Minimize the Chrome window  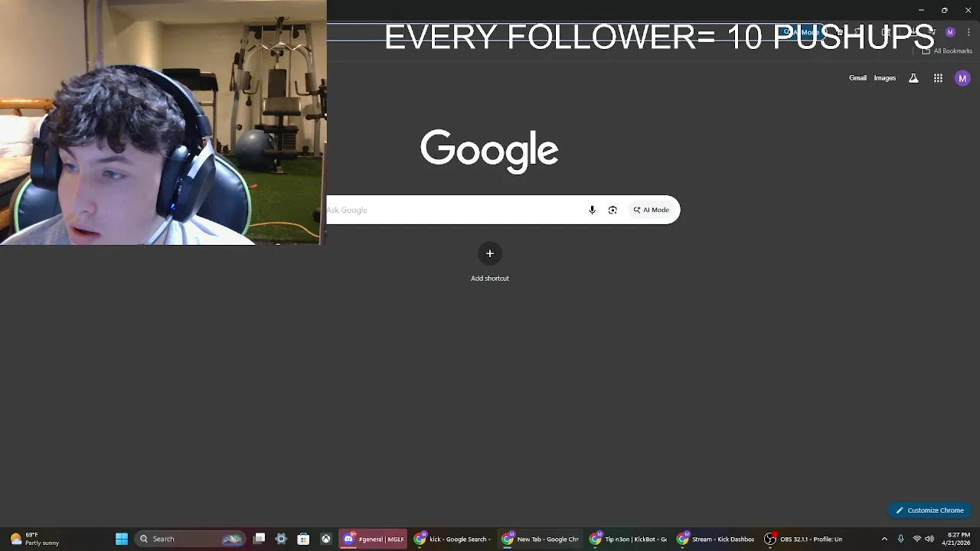(x=921, y=10)
